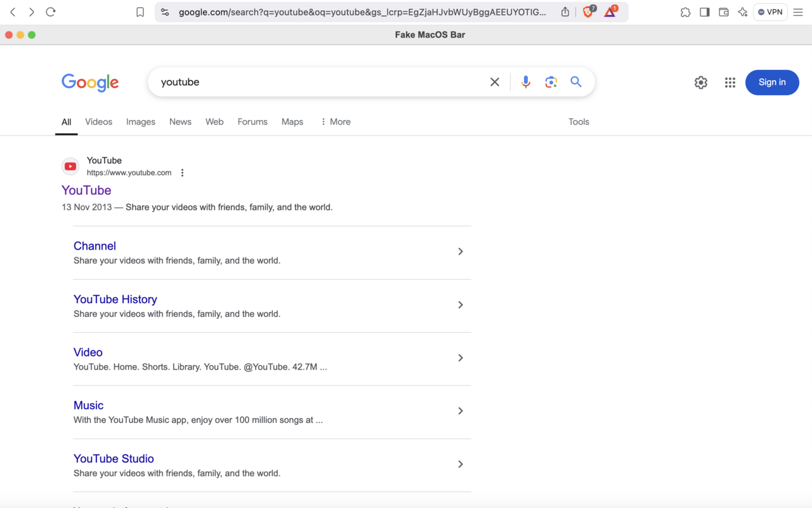The height and width of the screenshot is (508, 812).
Task: Switch to the Maps tab
Action: 292,122
